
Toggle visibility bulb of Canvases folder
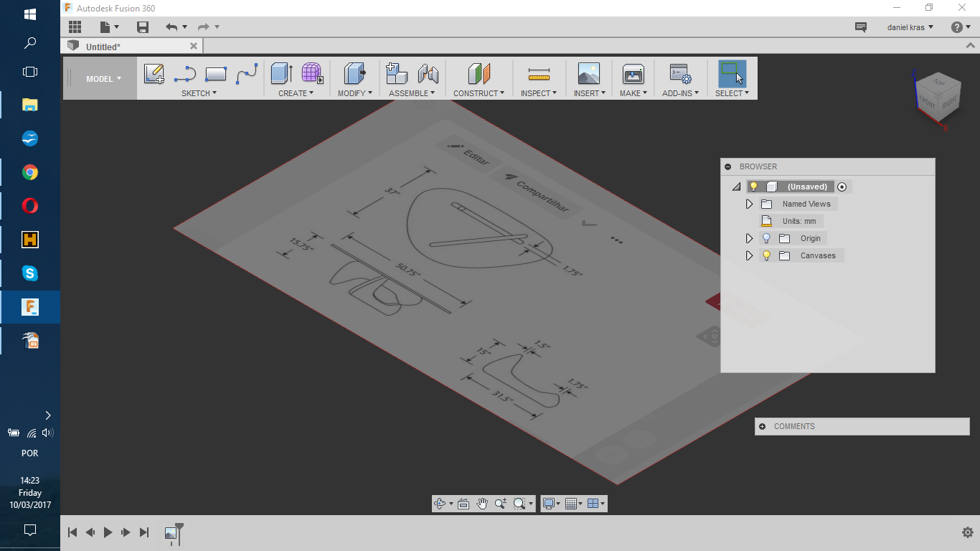[x=766, y=255]
